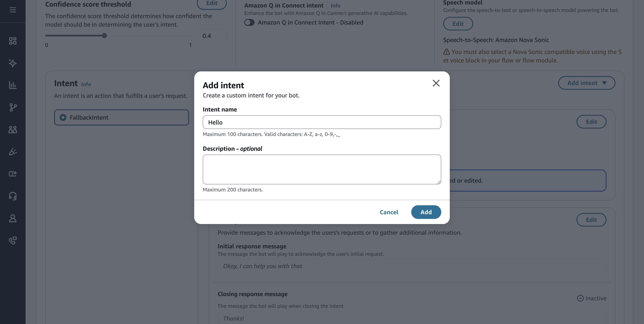Screen dimensions: 644x324
Task: Expand the Add intent dropdown button
Action: tap(586, 83)
